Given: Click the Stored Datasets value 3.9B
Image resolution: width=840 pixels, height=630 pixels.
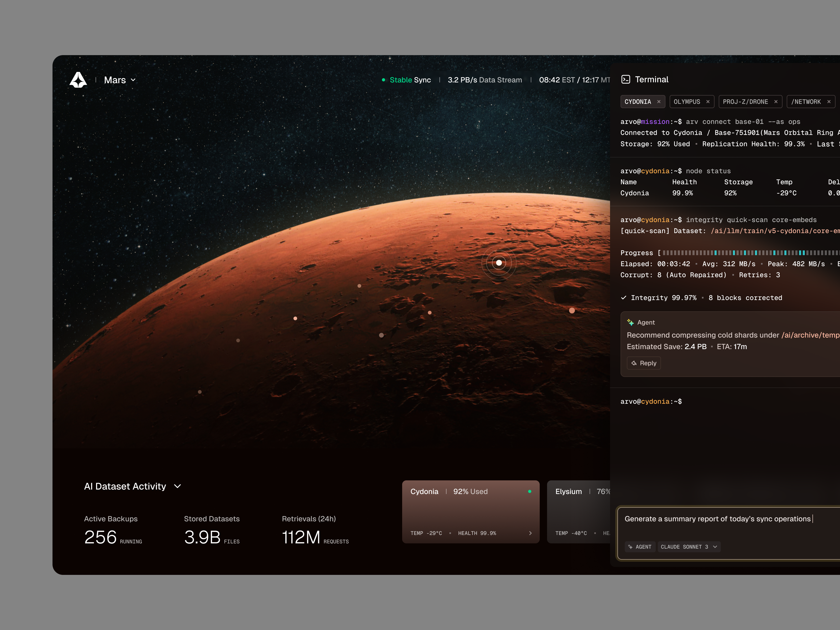Looking at the screenshot, I should coord(202,537).
